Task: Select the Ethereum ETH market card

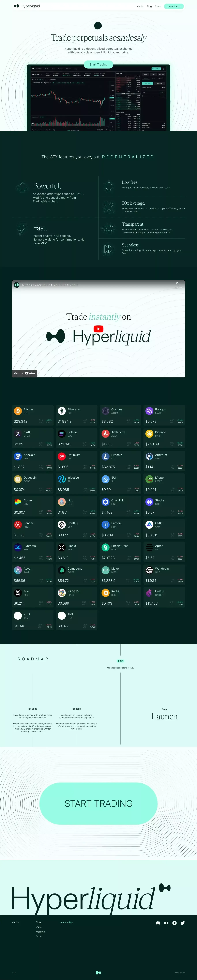Action: pos(77,415)
